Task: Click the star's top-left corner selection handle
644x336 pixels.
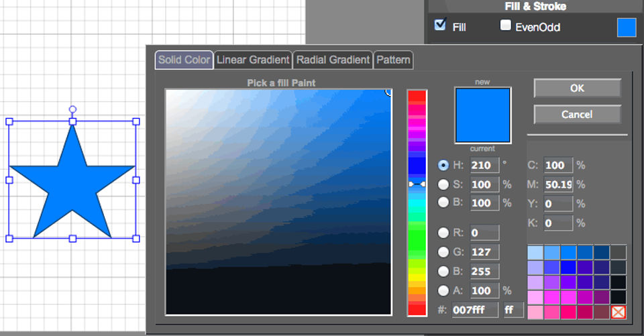Action: [x=9, y=121]
